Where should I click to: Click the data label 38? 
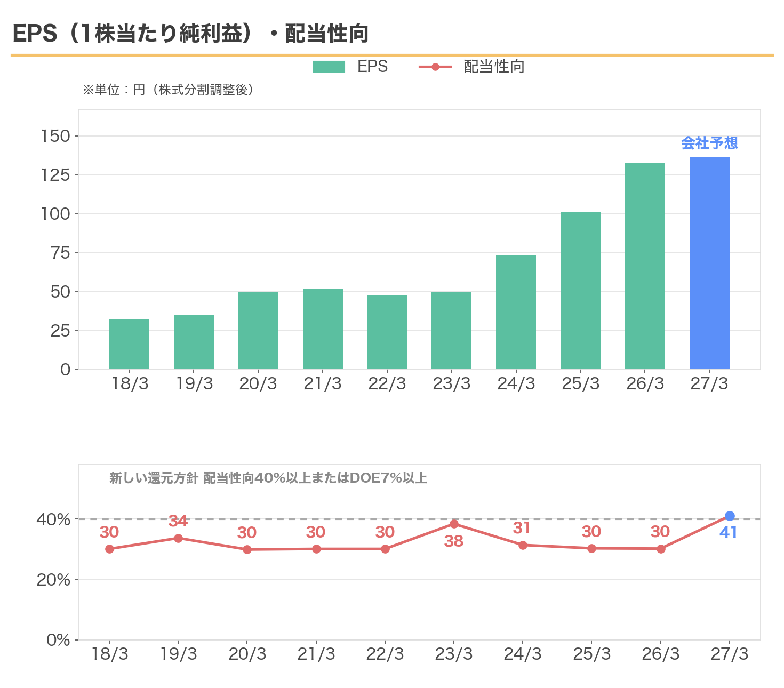454,541
